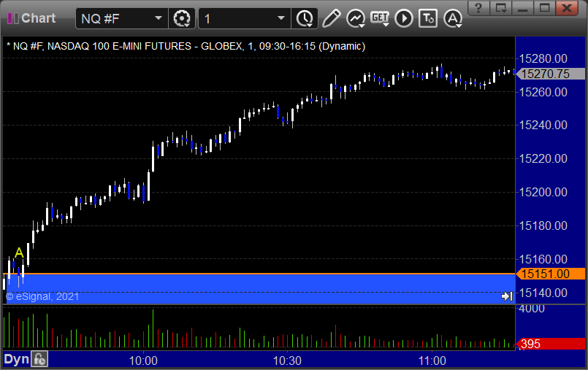Screen dimensions: 588x370
Task: Start bar replay play button
Action: [x=404, y=18]
